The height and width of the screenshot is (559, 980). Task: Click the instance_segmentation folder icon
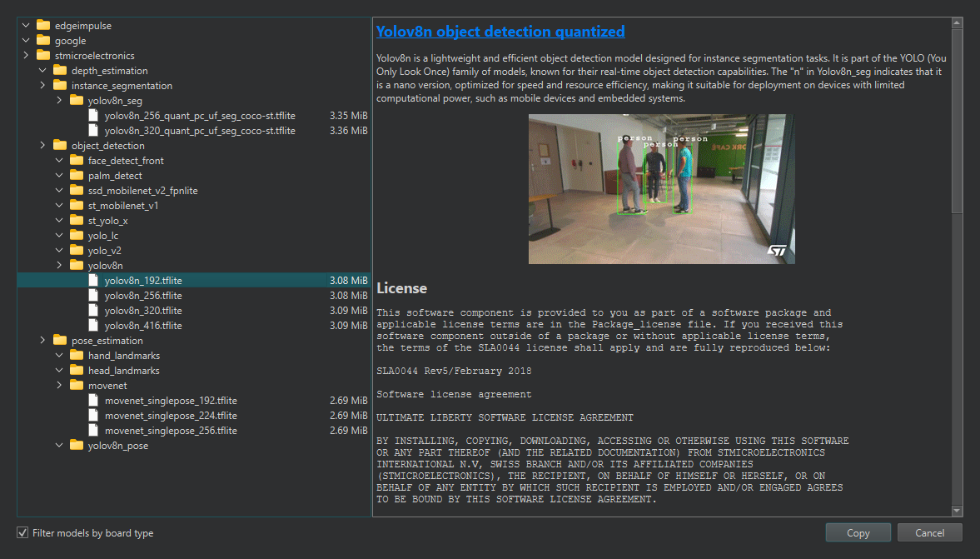(x=60, y=86)
